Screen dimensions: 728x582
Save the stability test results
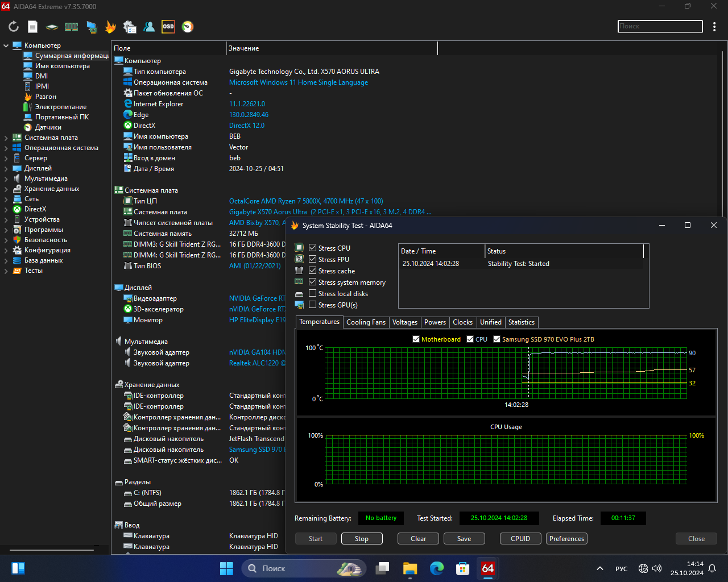coord(464,539)
